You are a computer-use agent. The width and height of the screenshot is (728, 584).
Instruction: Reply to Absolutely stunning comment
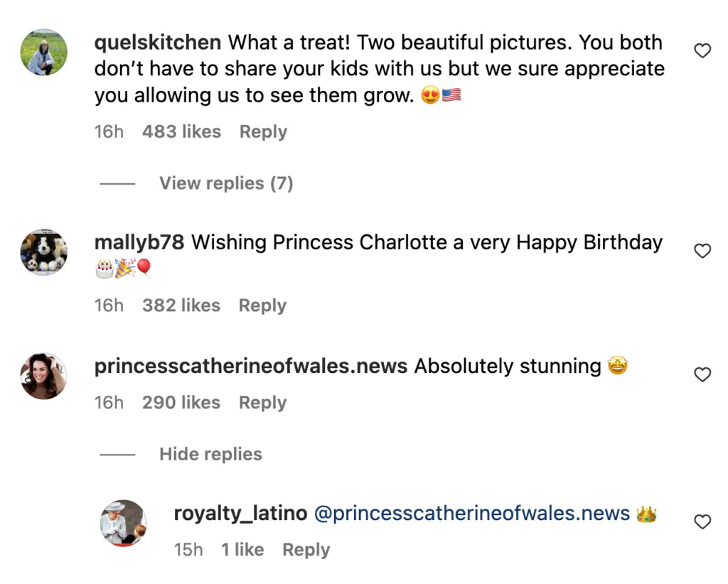(262, 403)
